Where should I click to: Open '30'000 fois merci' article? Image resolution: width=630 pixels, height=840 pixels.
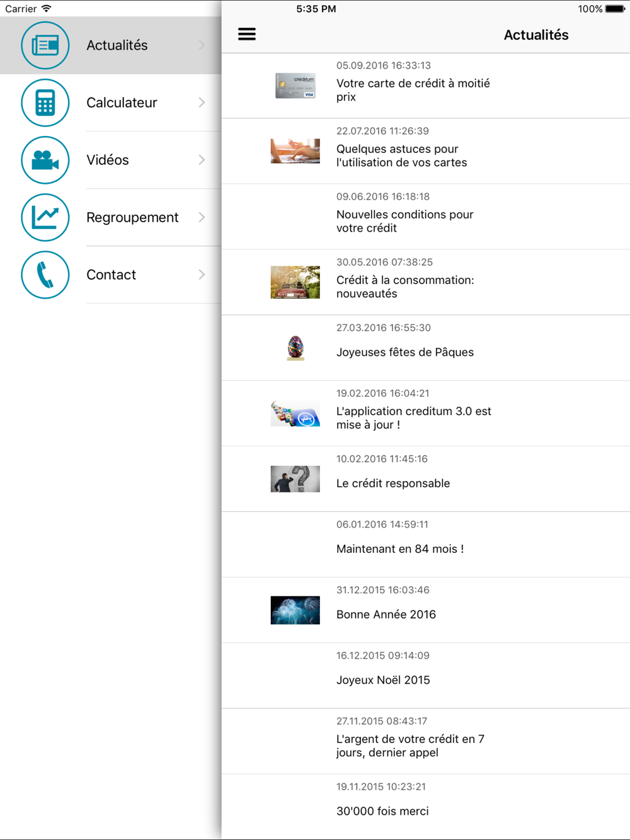(x=382, y=811)
